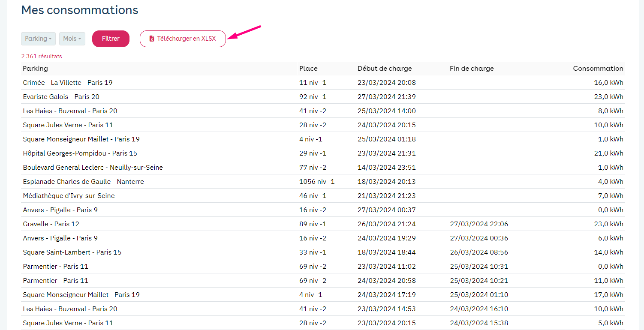
Task: Click the Consommation column header
Action: pyautogui.click(x=598, y=69)
